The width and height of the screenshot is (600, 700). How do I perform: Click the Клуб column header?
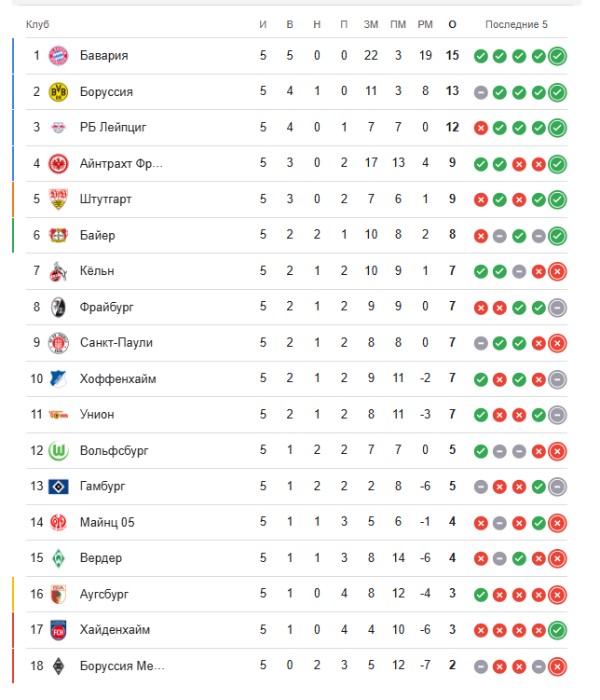(38, 23)
